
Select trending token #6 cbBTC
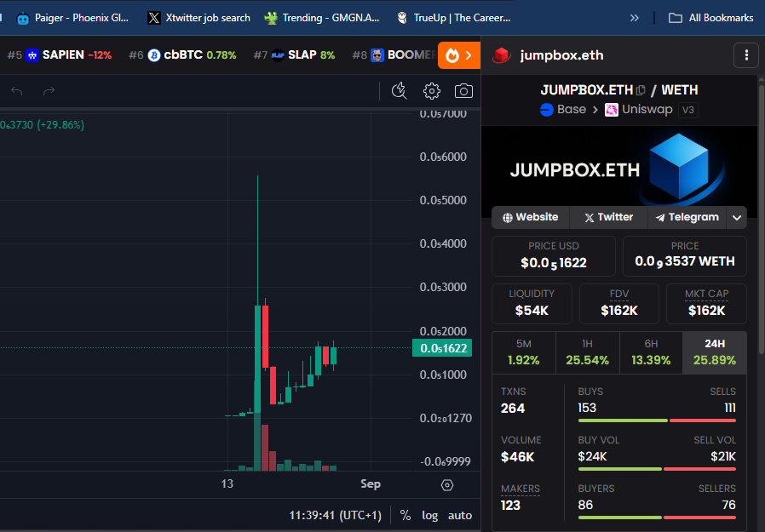[182, 55]
